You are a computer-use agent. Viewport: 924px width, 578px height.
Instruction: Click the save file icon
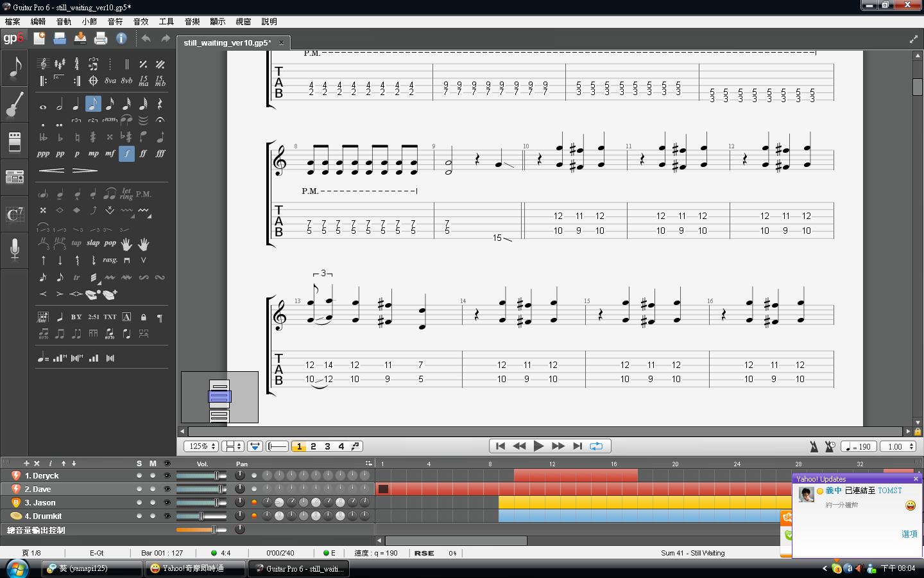[x=80, y=39]
